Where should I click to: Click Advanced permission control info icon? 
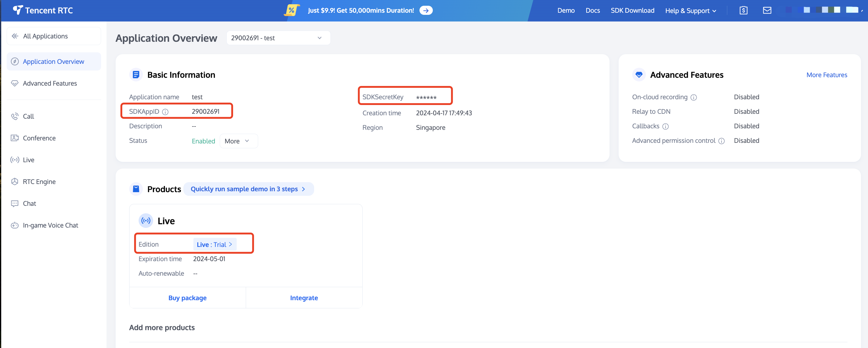point(721,141)
